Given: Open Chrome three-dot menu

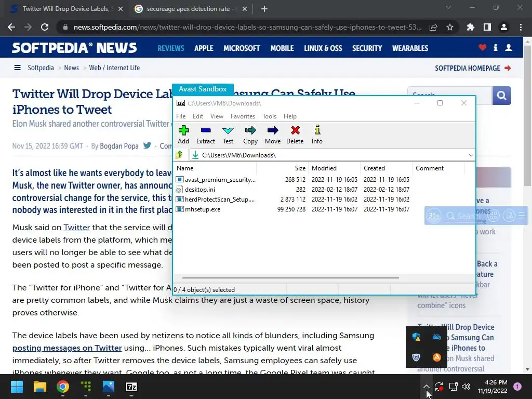Looking at the screenshot, I should click(521, 27).
